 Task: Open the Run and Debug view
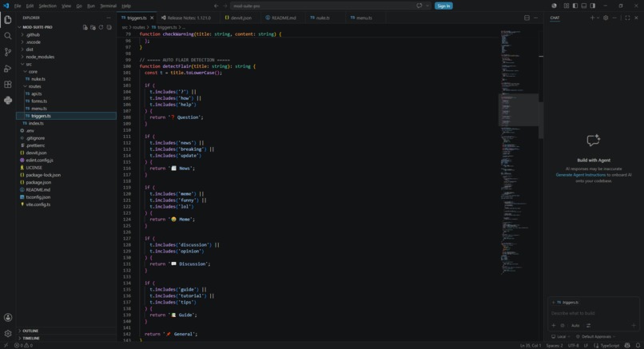point(8,69)
